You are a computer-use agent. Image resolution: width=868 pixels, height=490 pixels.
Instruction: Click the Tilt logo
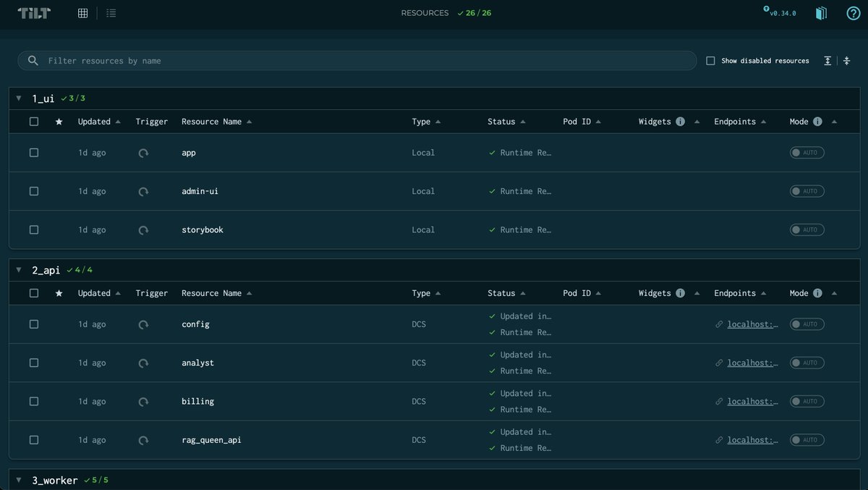click(x=34, y=13)
